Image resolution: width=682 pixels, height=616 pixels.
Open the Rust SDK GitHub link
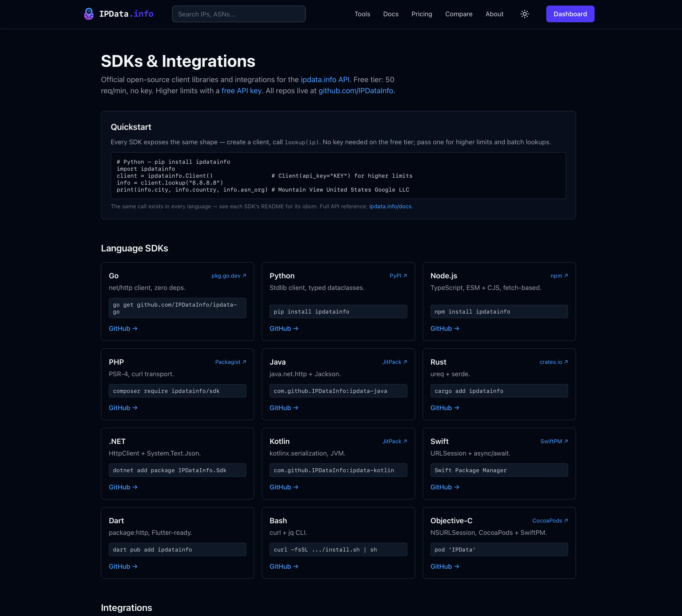pyautogui.click(x=444, y=408)
